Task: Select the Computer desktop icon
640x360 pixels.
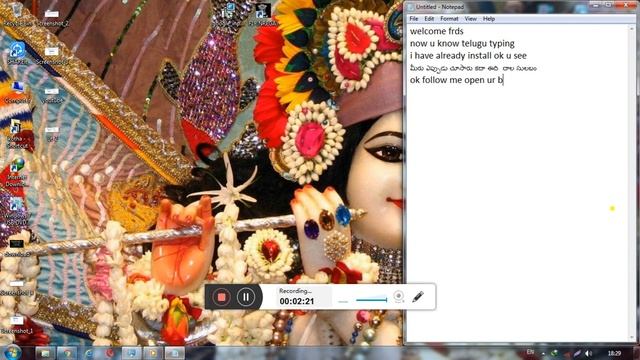Action: 17,92
